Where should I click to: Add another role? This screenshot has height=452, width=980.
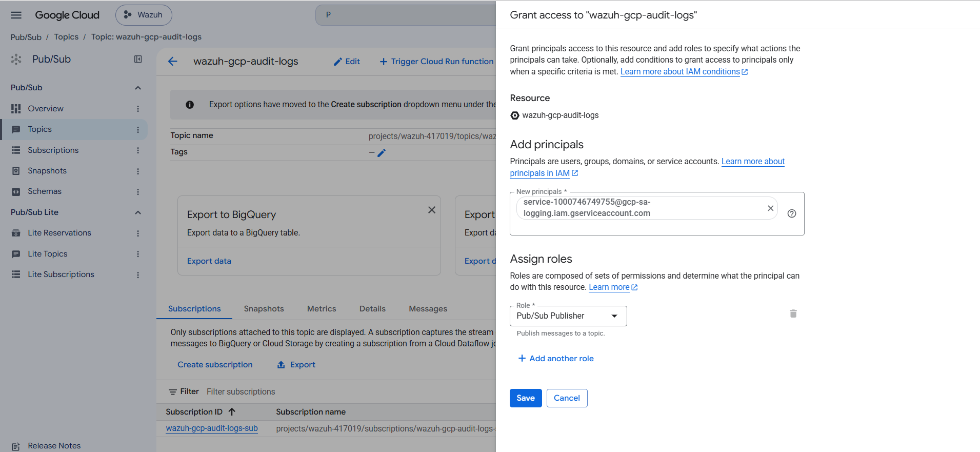[x=556, y=359]
